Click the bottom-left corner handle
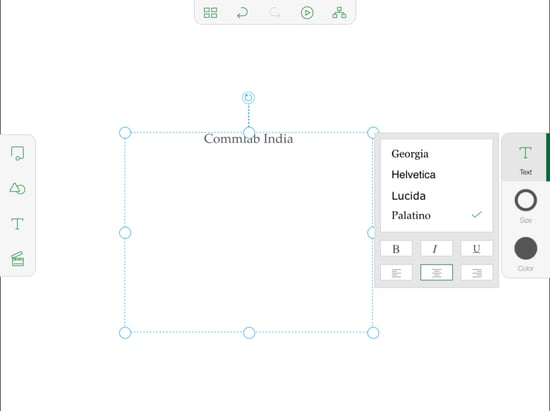Screen dimensions: 550x411 [x=125, y=332]
